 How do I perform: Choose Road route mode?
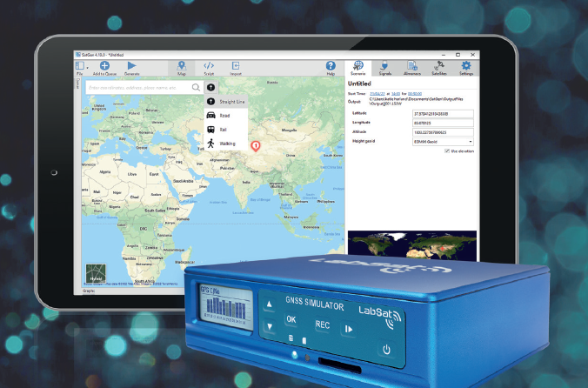click(226, 116)
